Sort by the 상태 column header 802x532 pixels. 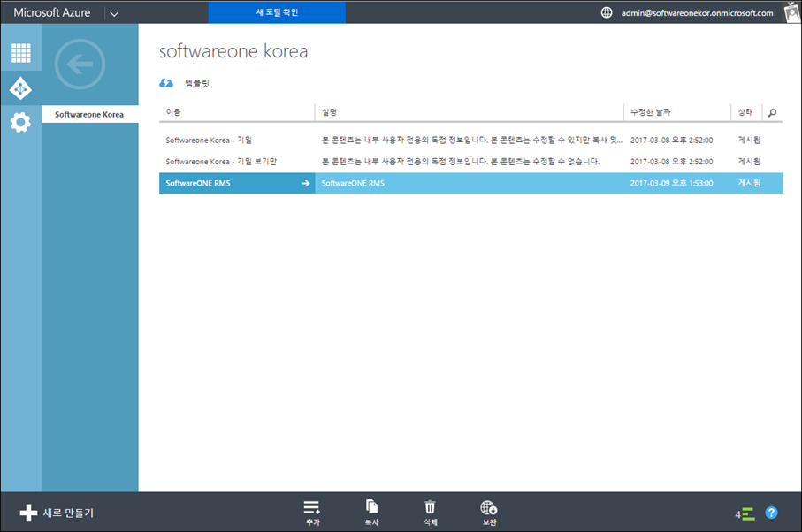tap(746, 112)
